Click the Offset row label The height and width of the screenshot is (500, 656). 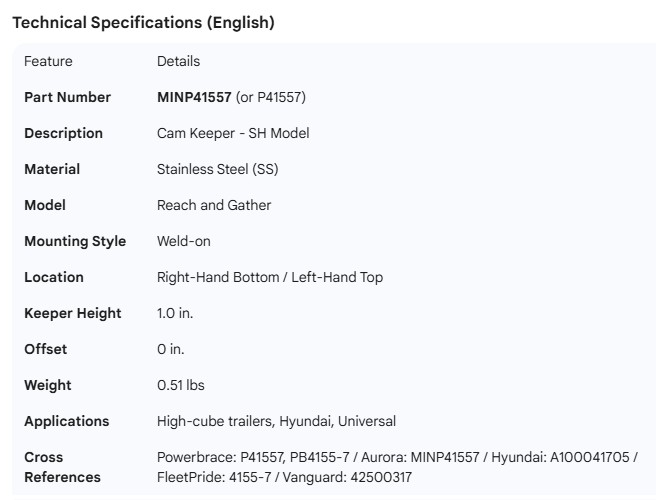(x=45, y=349)
